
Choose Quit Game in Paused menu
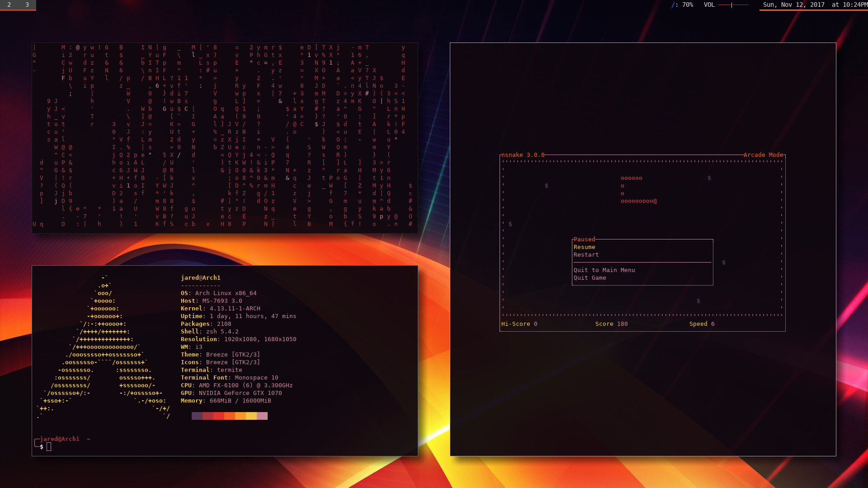point(590,278)
